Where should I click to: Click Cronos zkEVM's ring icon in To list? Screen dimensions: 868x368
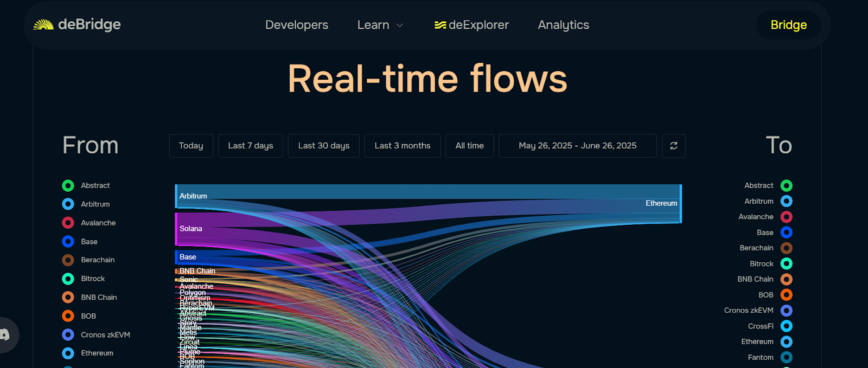point(787,311)
